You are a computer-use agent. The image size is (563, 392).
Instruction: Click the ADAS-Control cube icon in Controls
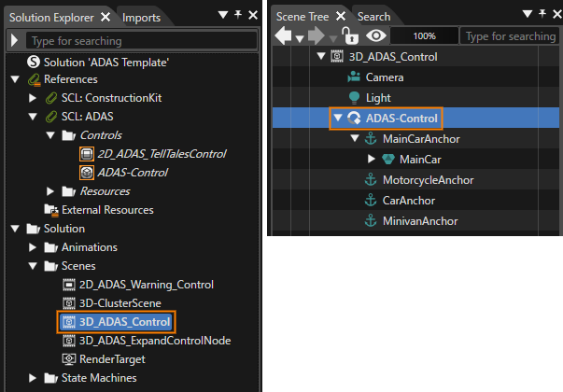click(x=87, y=173)
